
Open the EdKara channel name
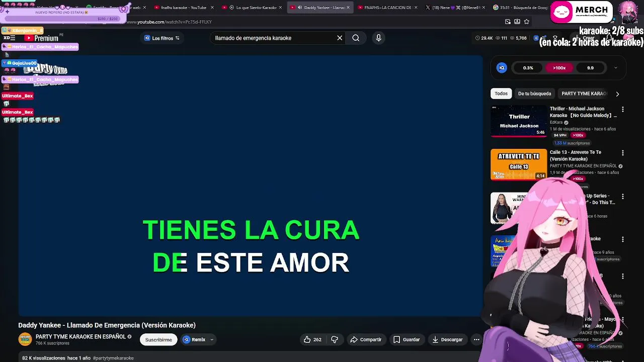point(556,122)
